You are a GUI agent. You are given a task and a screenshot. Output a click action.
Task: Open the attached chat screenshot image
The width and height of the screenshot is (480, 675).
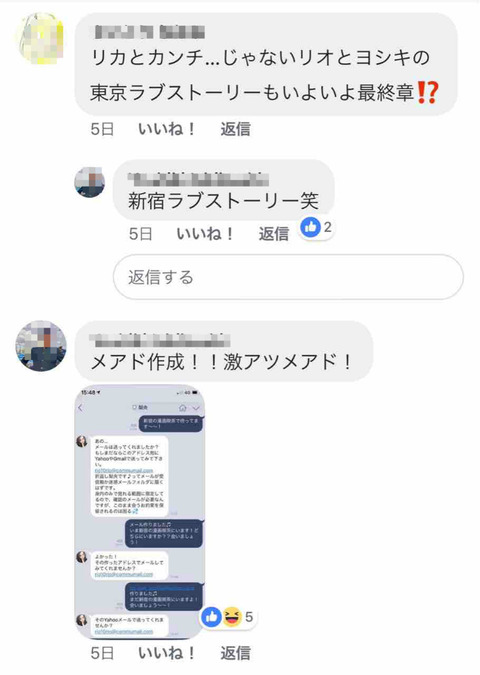tap(139, 511)
